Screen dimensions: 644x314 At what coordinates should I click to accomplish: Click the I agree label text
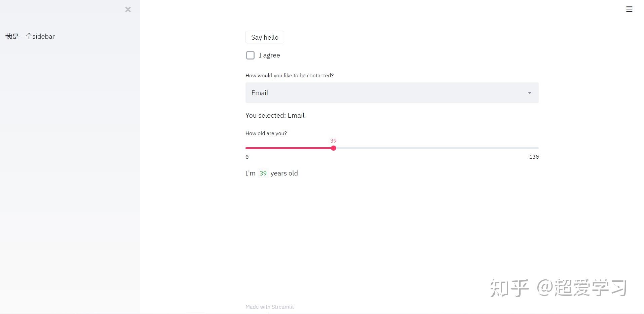tap(269, 55)
